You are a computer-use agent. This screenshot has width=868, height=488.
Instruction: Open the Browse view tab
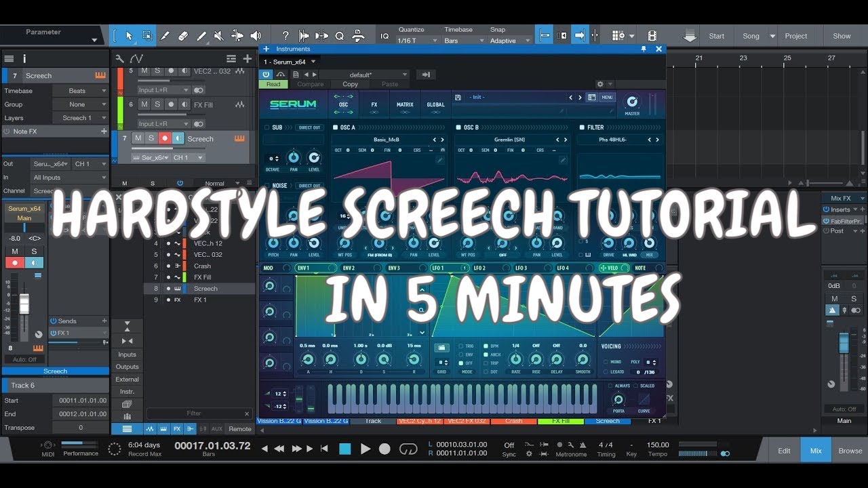(x=850, y=451)
